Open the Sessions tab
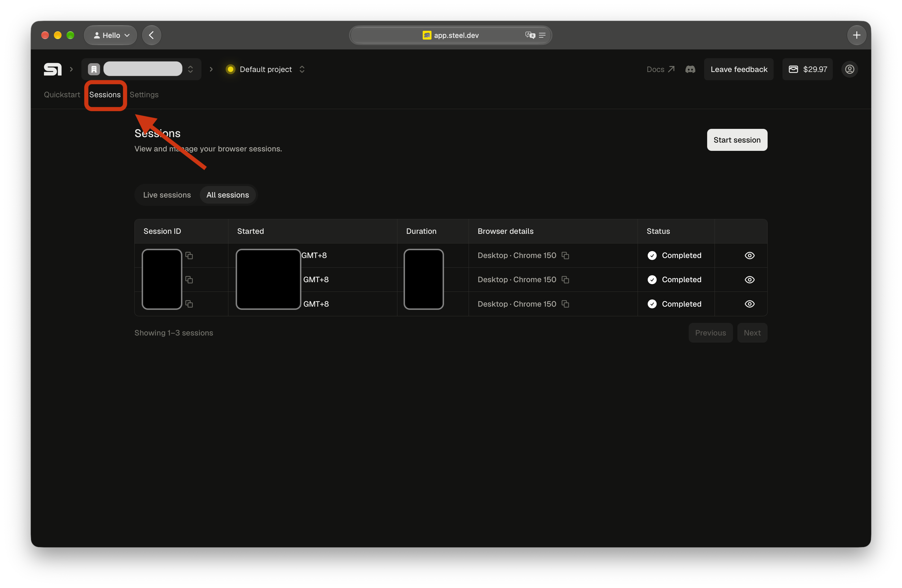 pyautogui.click(x=105, y=95)
